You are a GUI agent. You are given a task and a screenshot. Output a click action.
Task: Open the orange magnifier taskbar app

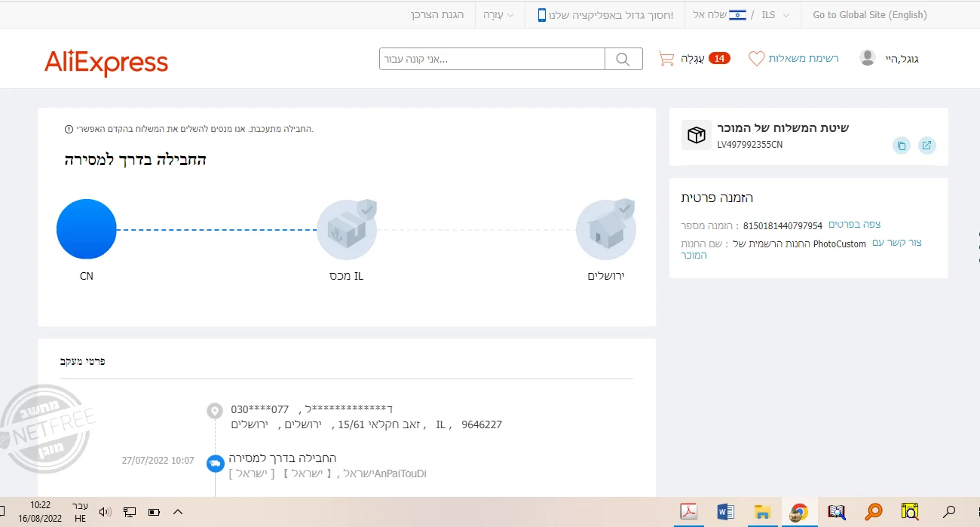[x=874, y=512]
